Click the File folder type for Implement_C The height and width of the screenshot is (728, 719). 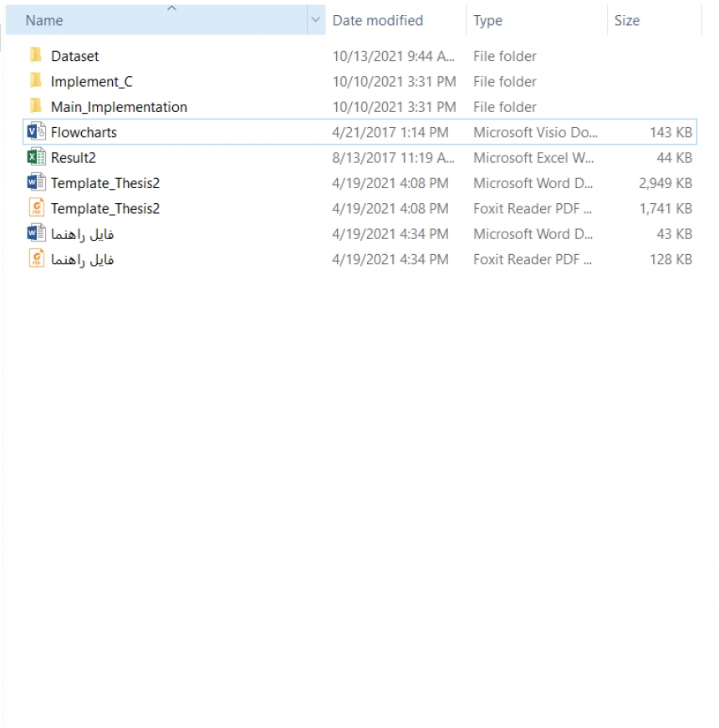(505, 82)
